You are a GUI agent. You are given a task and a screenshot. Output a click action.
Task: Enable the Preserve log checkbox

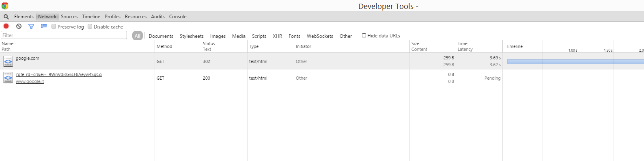(x=54, y=26)
